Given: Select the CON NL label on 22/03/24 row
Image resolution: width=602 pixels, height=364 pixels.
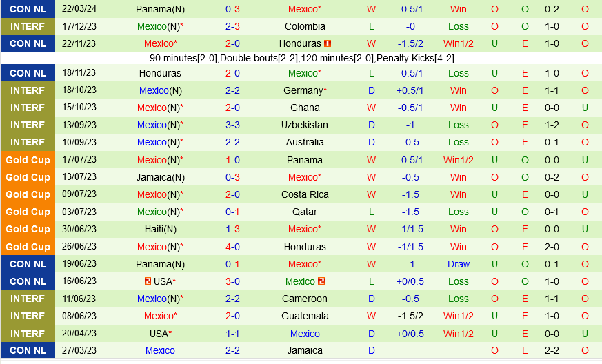Looking at the screenshot, I should (28, 9).
